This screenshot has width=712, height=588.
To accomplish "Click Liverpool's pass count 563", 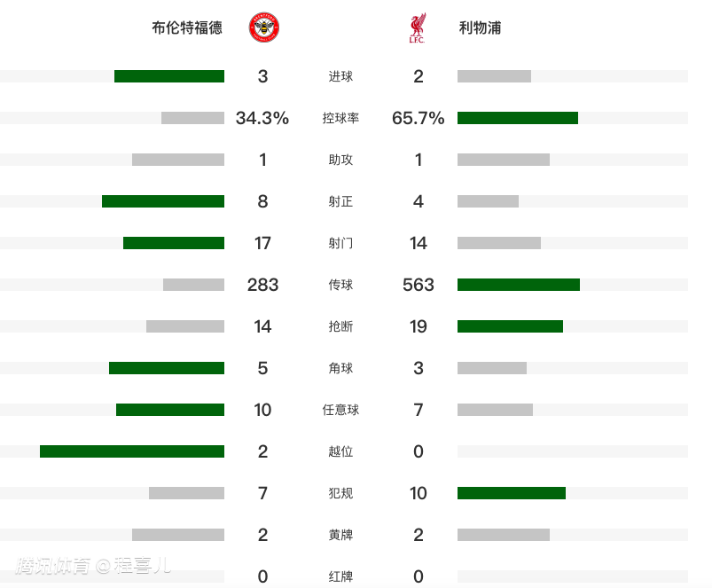I will (419, 285).
